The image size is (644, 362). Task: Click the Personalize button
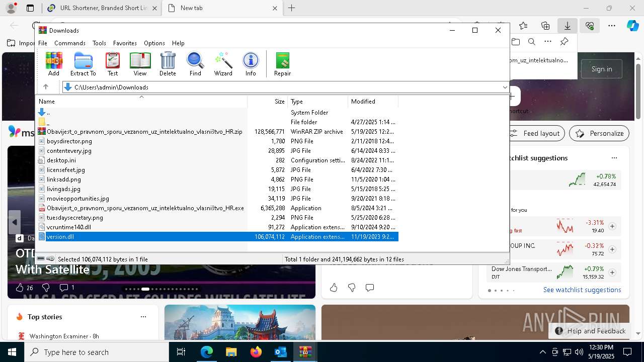click(x=599, y=133)
